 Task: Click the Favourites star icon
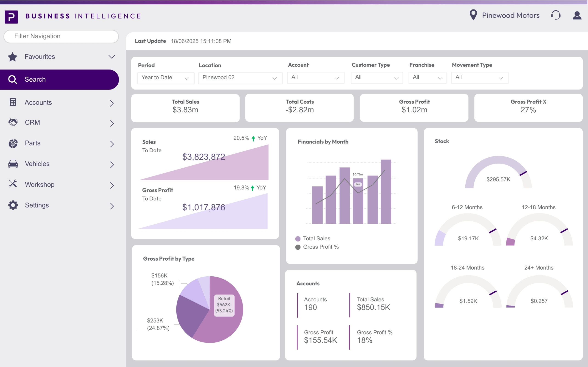[13, 57]
